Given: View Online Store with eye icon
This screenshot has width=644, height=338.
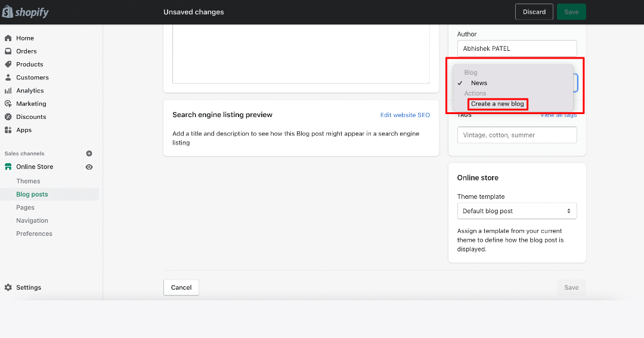Looking at the screenshot, I should point(89,167).
